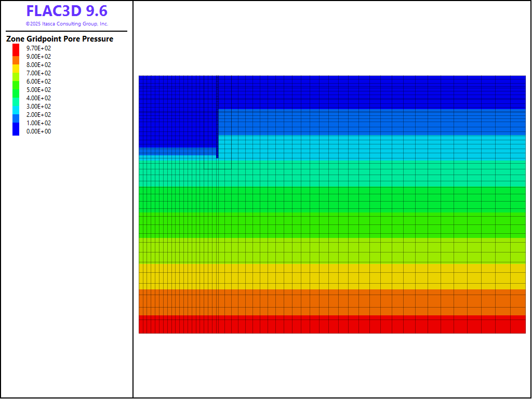This screenshot has width=532, height=399.
Task: Select the dark vertical wall in the mesh
Action: [x=217, y=117]
